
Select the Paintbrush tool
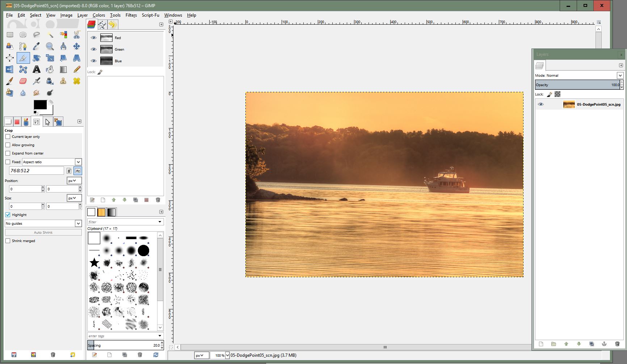tap(10, 81)
